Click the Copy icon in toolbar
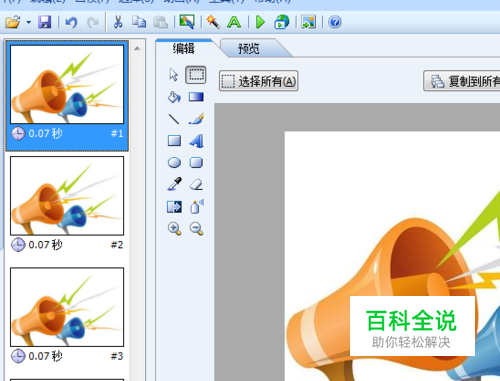This screenshot has width=500, height=381. pos(139,22)
